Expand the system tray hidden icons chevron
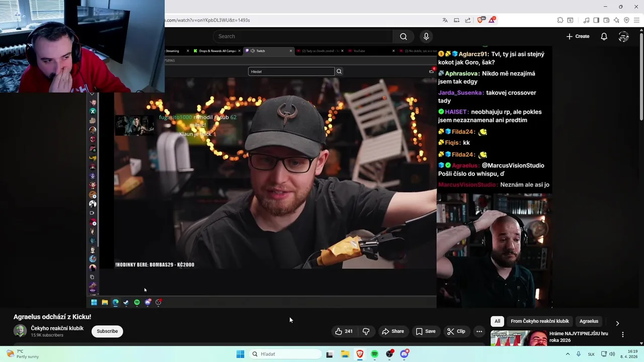644x362 pixels. pyautogui.click(x=568, y=354)
